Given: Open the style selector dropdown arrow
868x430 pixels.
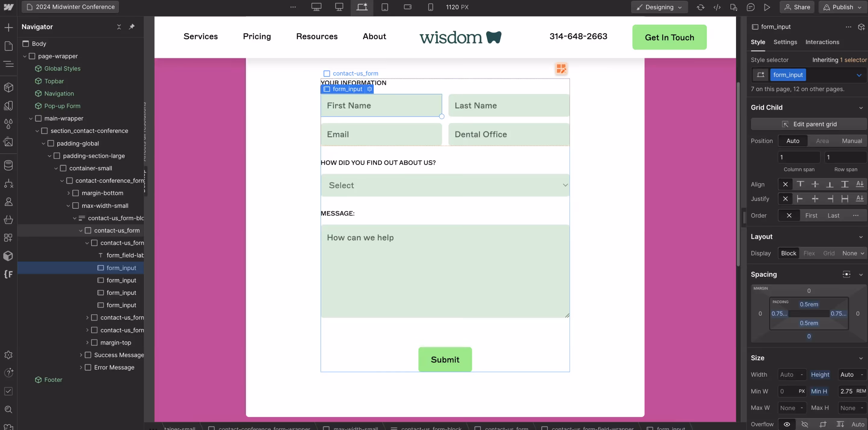Looking at the screenshot, I should 859,75.
